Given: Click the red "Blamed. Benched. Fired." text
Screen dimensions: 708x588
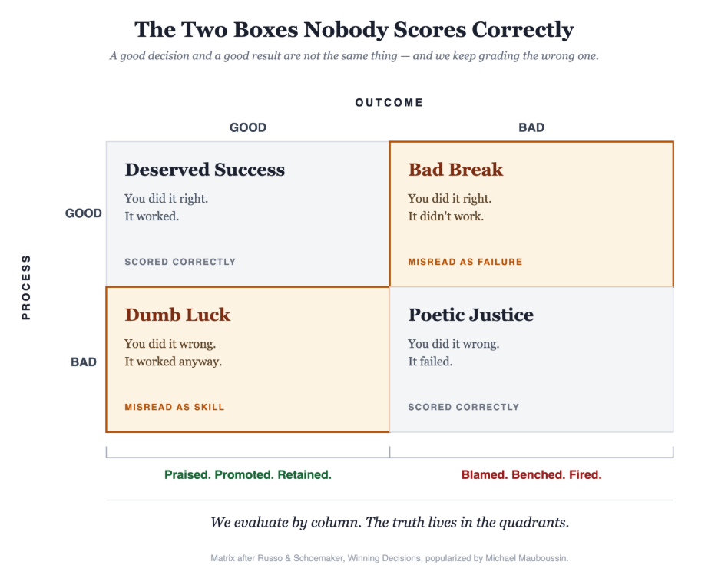Looking at the screenshot, I should (531, 474).
